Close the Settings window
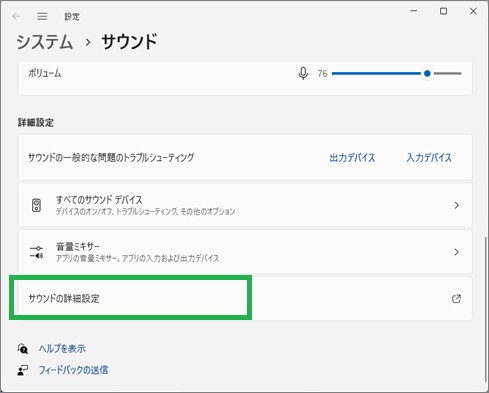This screenshot has height=393, width=489. [x=473, y=11]
